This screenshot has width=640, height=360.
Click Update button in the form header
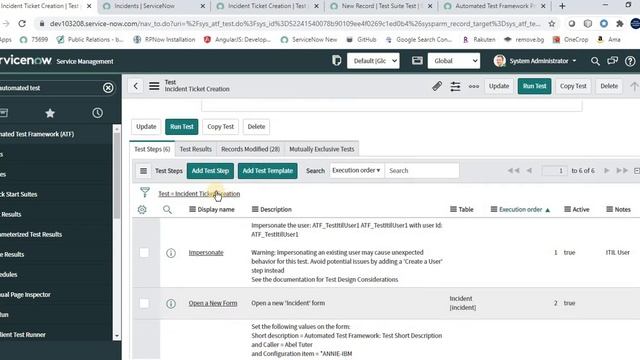pyautogui.click(x=499, y=86)
